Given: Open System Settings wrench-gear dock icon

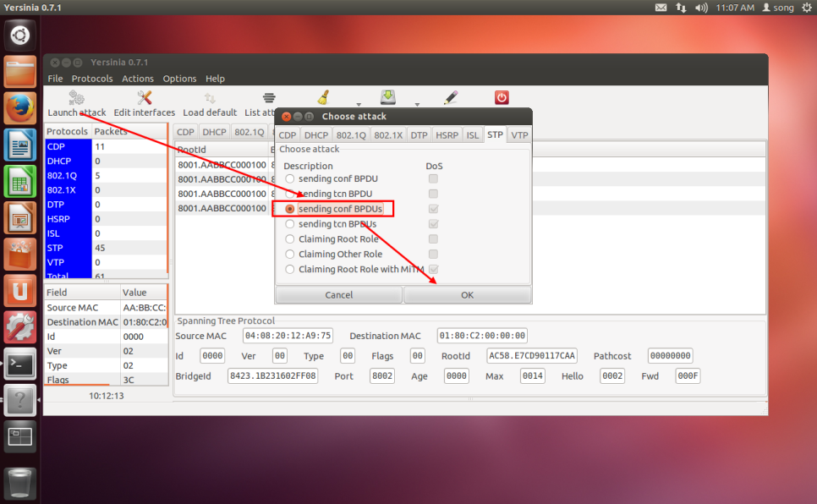Looking at the screenshot, I should [19, 326].
